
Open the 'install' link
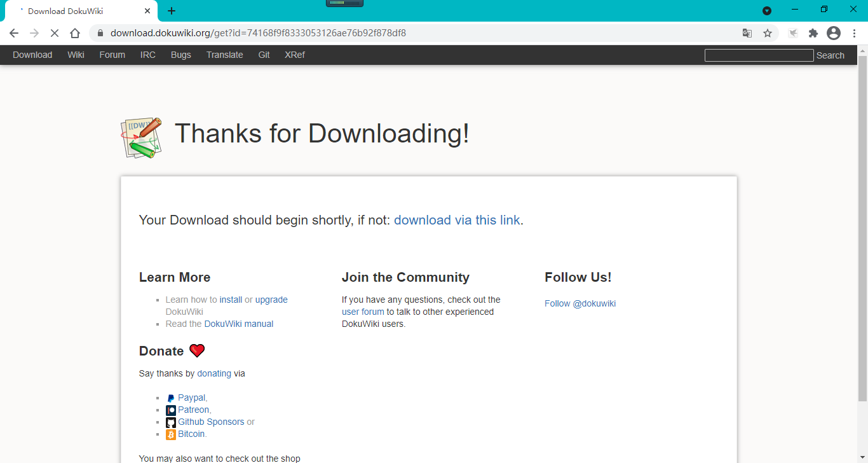(x=231, y=300)
